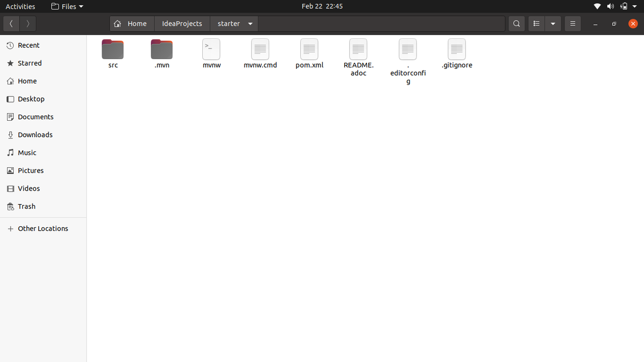This screenshot has height=362, width=644.
Task: Navigate to the Home breadcrumb
Action: click(x=131, y=23)
